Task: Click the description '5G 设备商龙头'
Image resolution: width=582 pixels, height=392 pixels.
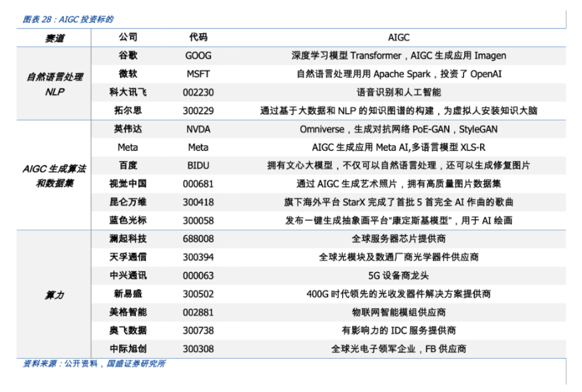Action: click(399, 276)
